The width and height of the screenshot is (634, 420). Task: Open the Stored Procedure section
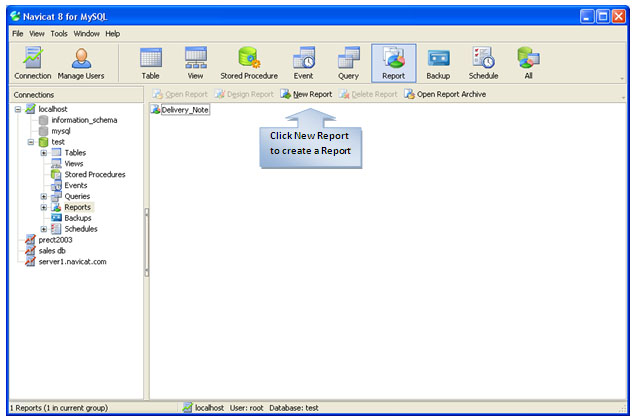[249, 63]
